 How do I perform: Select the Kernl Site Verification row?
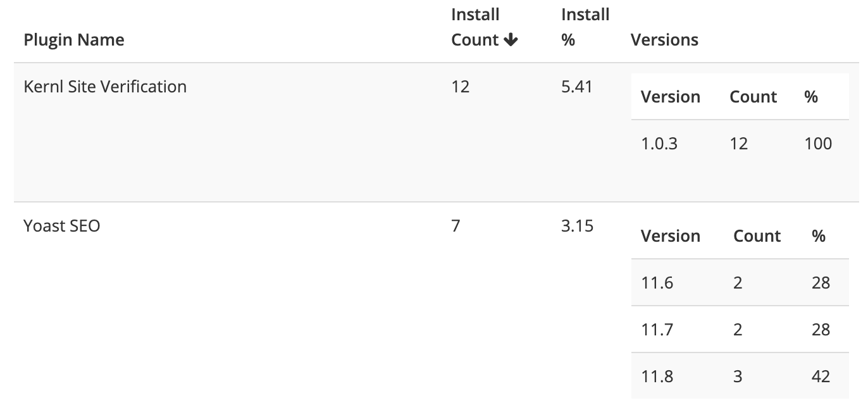tap(104, 86)
